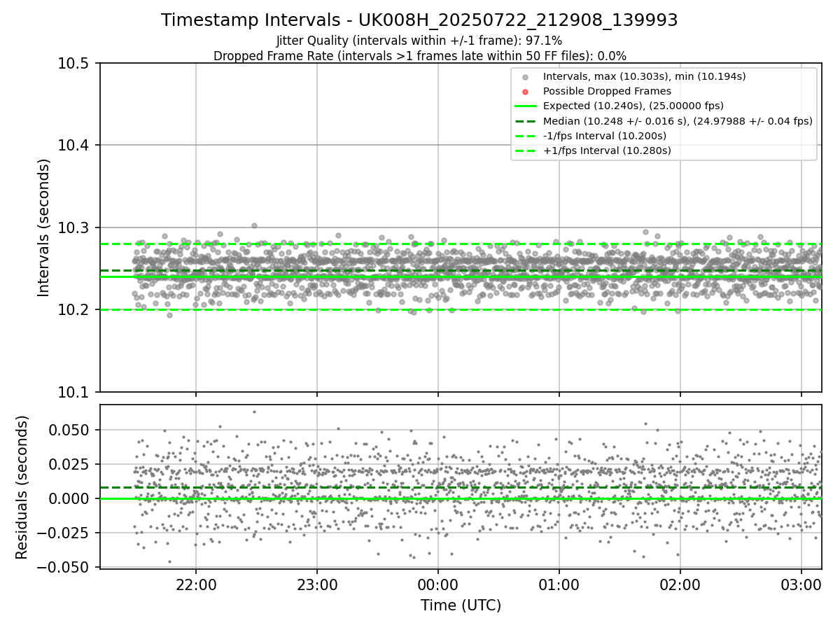
Task: Select the Jitter Quality 97.1% subtitle
Action: pos(419,41)
